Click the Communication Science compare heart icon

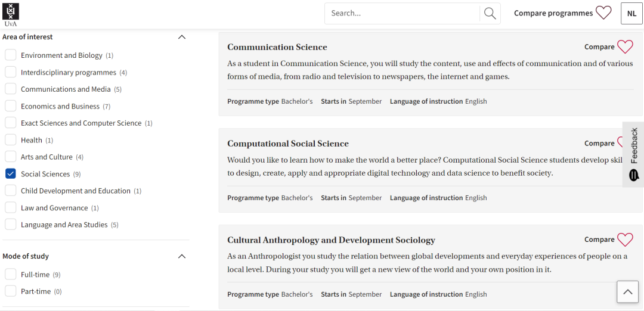pos(625,47)
